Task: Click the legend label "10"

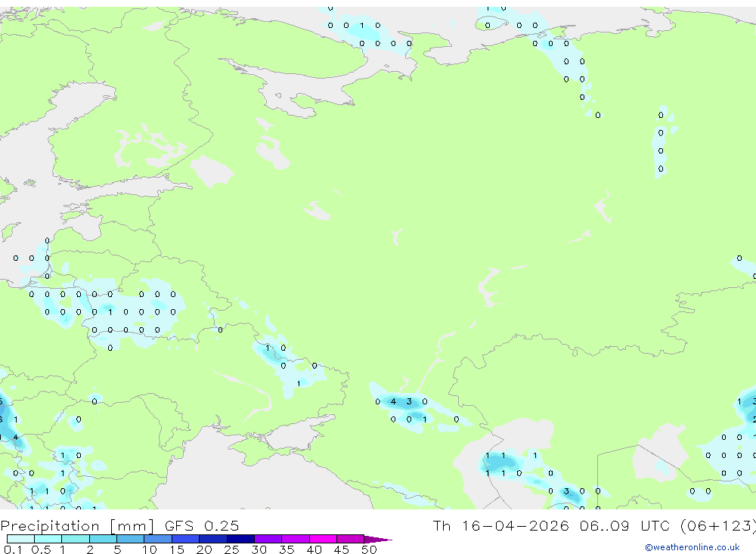Action: click(x=150, y=549)
